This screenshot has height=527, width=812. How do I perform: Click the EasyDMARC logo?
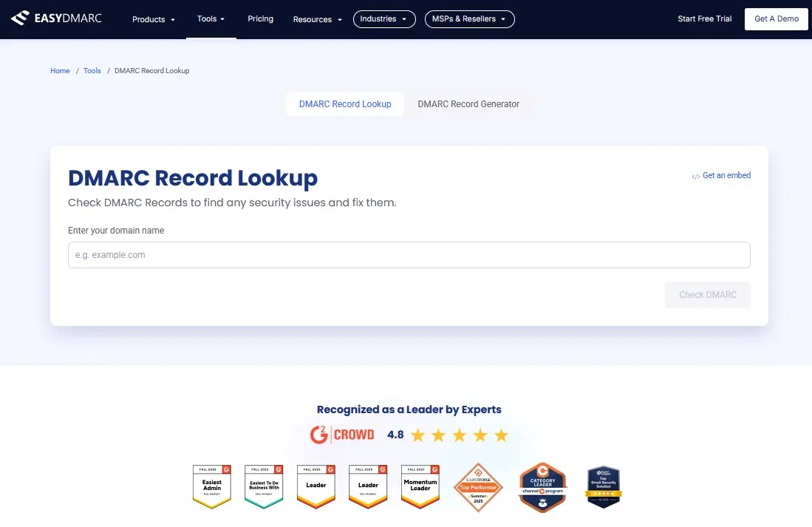point(58,18)
